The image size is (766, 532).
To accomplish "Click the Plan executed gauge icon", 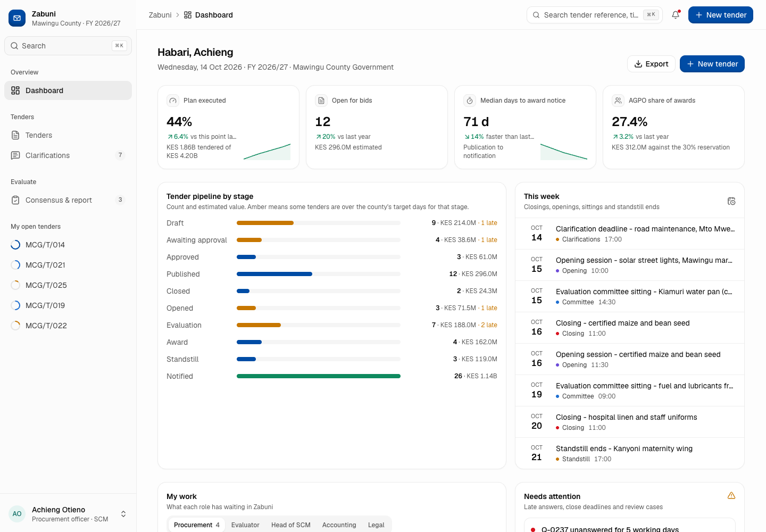I will tap(173, 101).
